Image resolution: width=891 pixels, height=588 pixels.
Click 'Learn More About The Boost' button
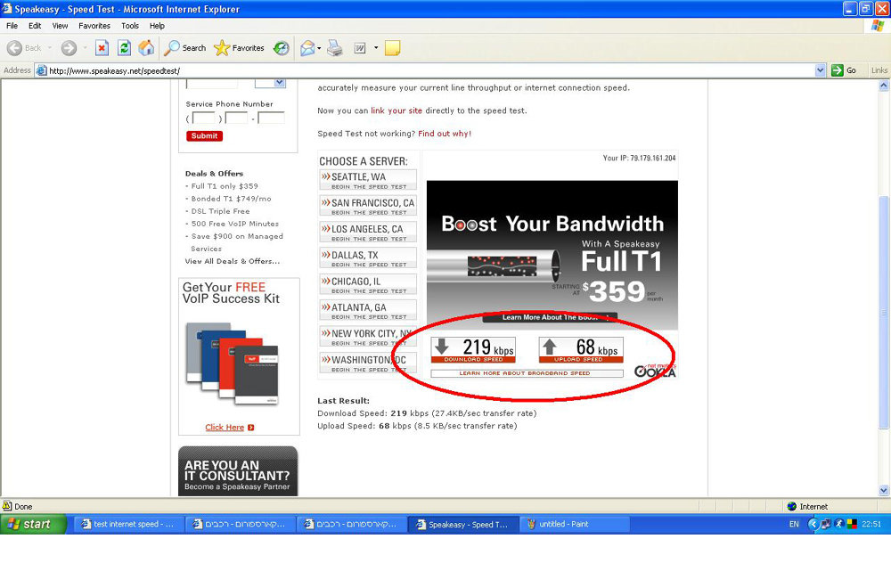point(550,317)
